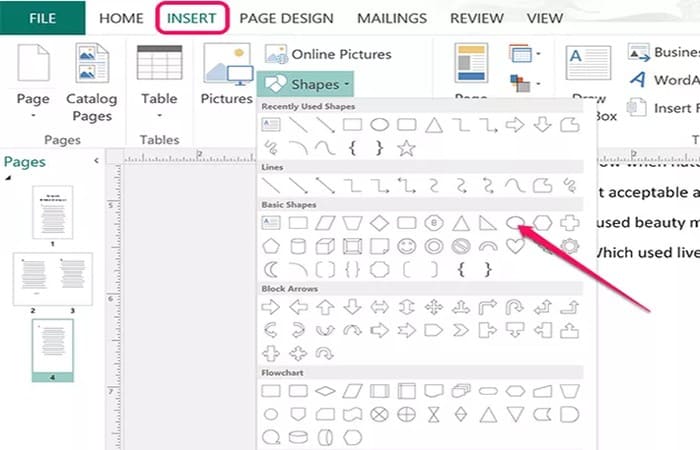Switch to the HOME ribbon tab
This screenshot has width=700, height=450.
coord(121,18)
